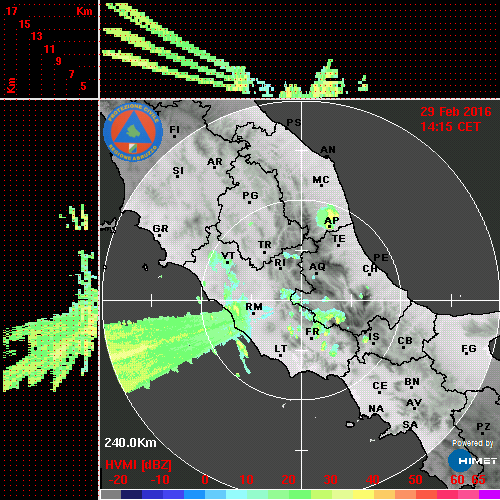Select the AQ city label
Image resolution: width=500 pixels, height=500 pixels.
tap(317, 267)
